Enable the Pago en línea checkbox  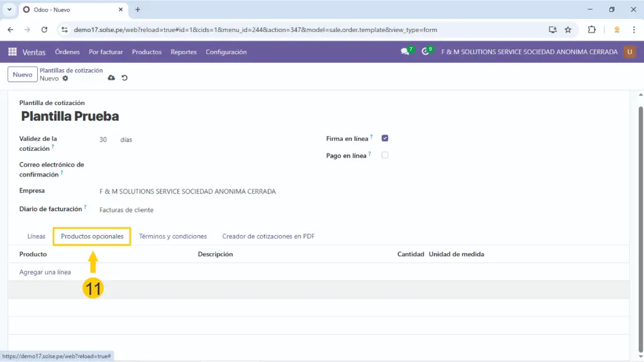tap(385, 155)
